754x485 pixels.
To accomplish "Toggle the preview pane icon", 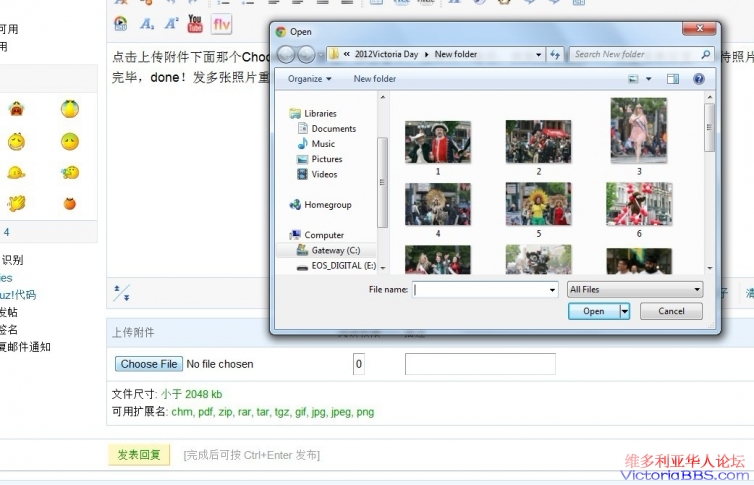I will [673, 78].
